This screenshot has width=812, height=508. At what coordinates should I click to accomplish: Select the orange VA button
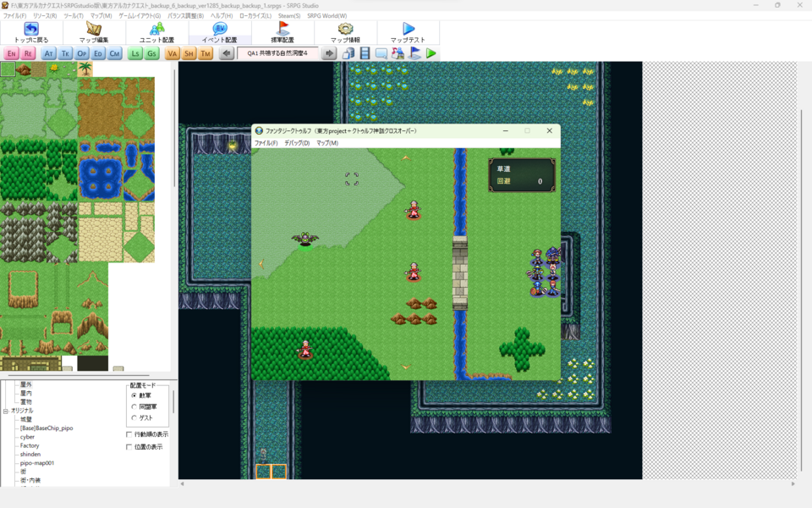173,53
